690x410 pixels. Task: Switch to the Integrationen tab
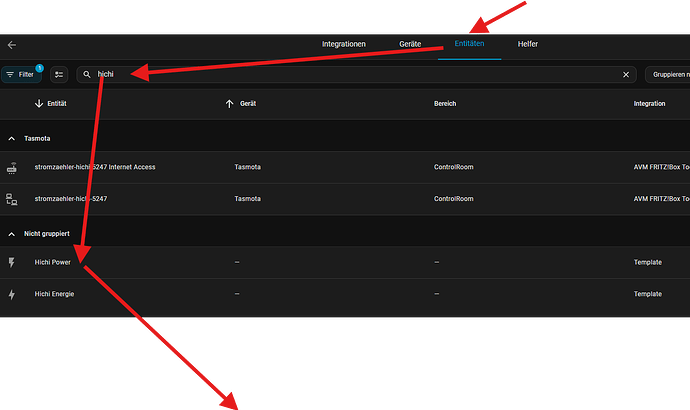click(343, 45)
